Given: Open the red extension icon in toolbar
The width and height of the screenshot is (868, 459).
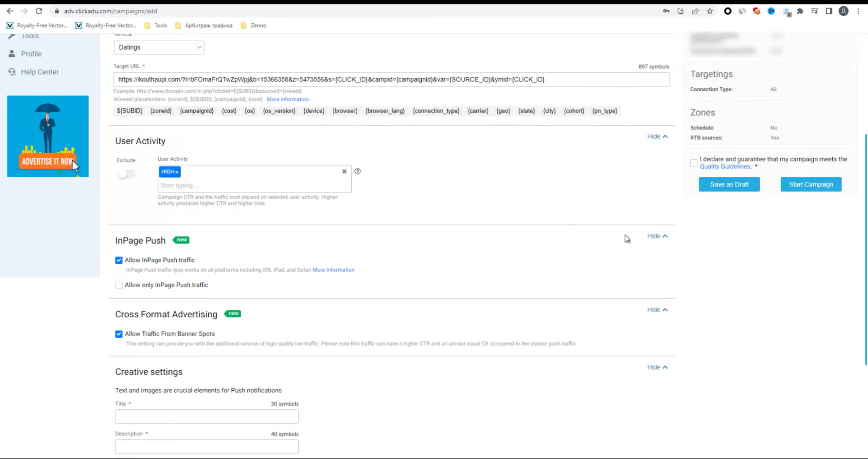Looking at the screenshot, I should pos(756,11).
